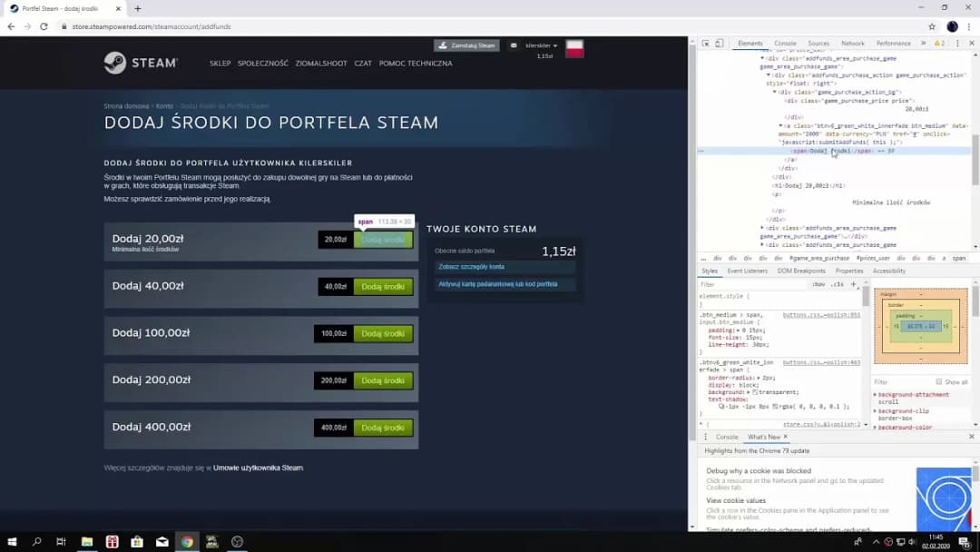Toggle the .cls class editor
This screenshot has height=552, width=980.
(x=837, y=285)
